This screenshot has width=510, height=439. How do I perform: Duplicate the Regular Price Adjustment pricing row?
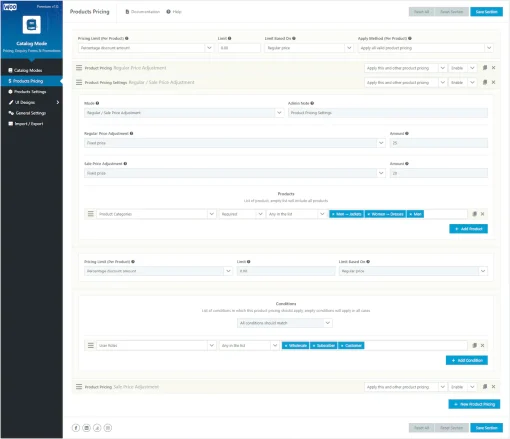click(x=485, y=68)
